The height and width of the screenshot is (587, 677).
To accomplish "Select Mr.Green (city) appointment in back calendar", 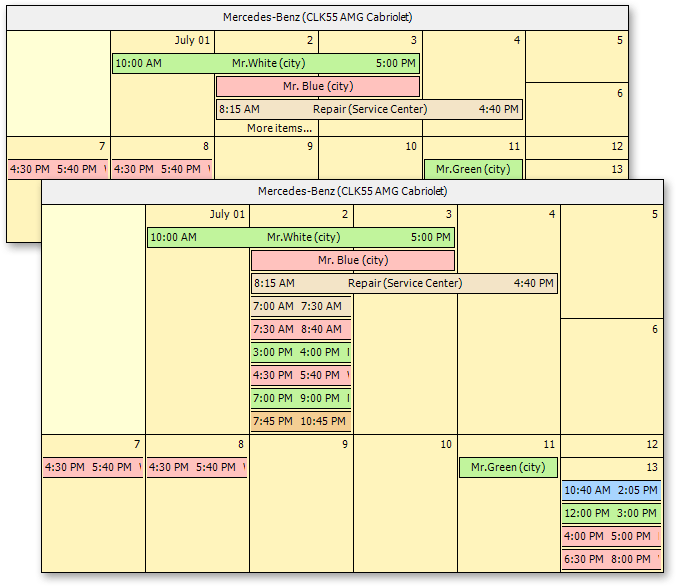I will click(473, 169).
